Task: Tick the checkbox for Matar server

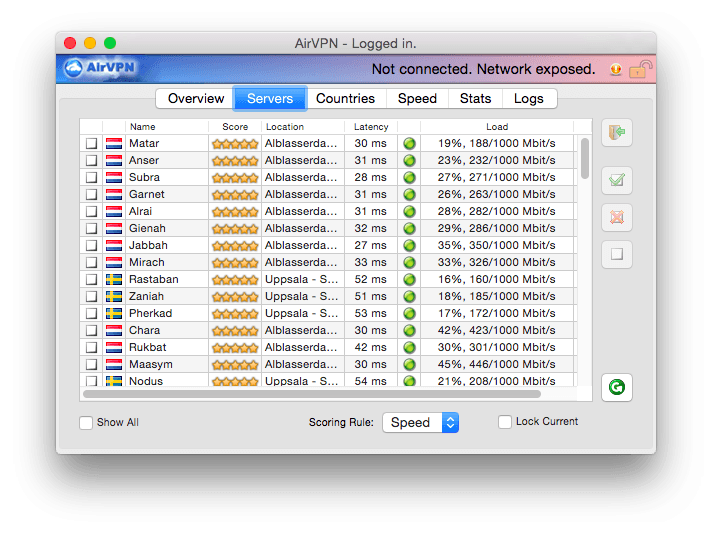Action: (x=91, y=143)
